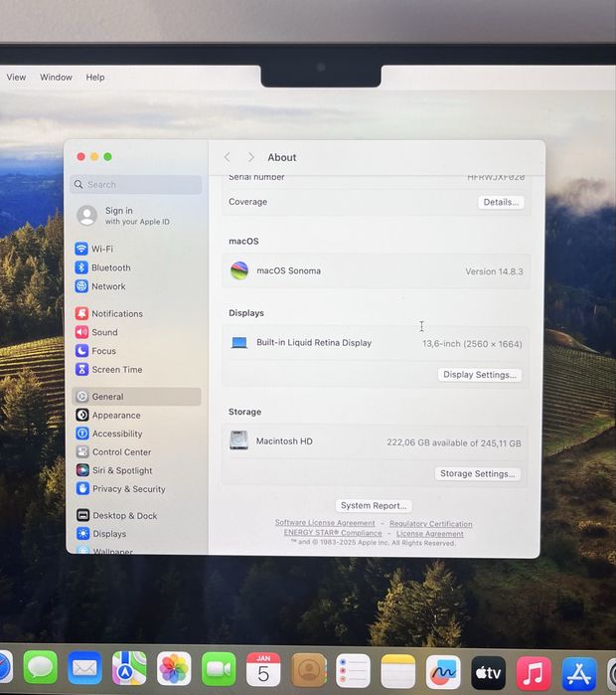Open Accessibility settings in sidebar
This screenshot has height=695, width=616.
[x=109, y=434]
